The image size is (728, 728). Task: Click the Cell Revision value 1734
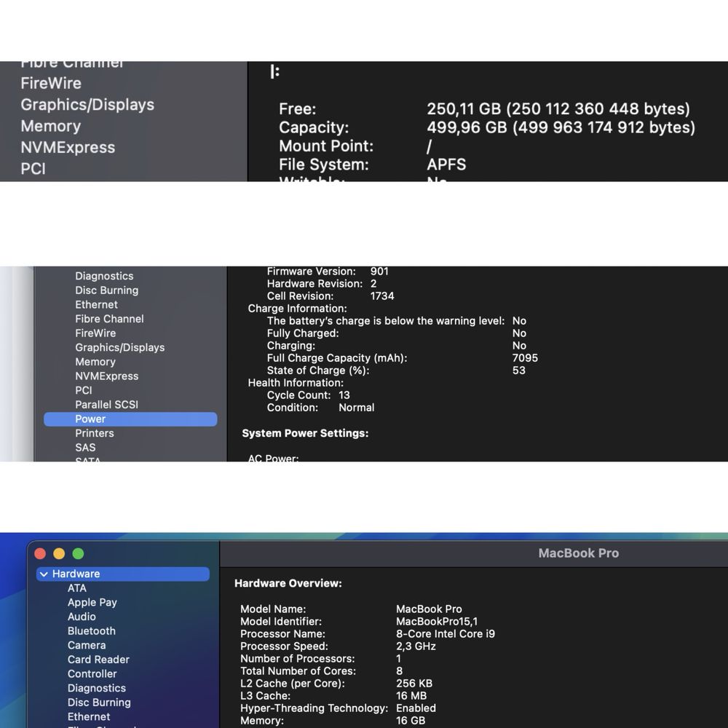(382, 296)
